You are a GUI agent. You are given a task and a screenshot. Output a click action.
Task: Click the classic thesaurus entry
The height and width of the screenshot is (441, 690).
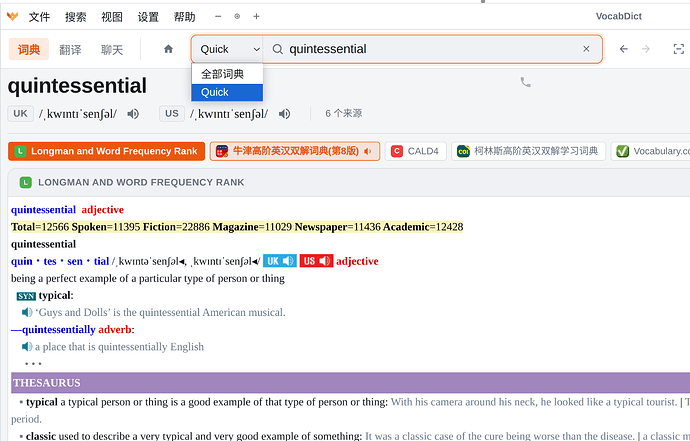pos(41,436)
